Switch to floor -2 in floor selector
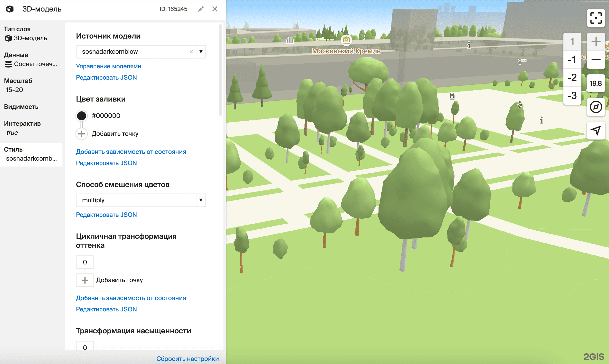Image resolution: width=609 pixels, height=364 pixels. [572, 78]
